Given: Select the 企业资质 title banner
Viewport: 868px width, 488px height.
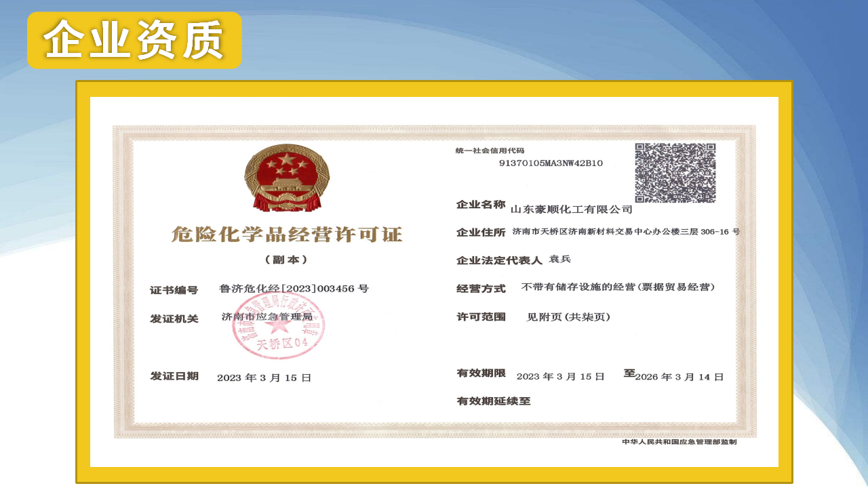Looking at the screenshot, I should coord(134,40).
